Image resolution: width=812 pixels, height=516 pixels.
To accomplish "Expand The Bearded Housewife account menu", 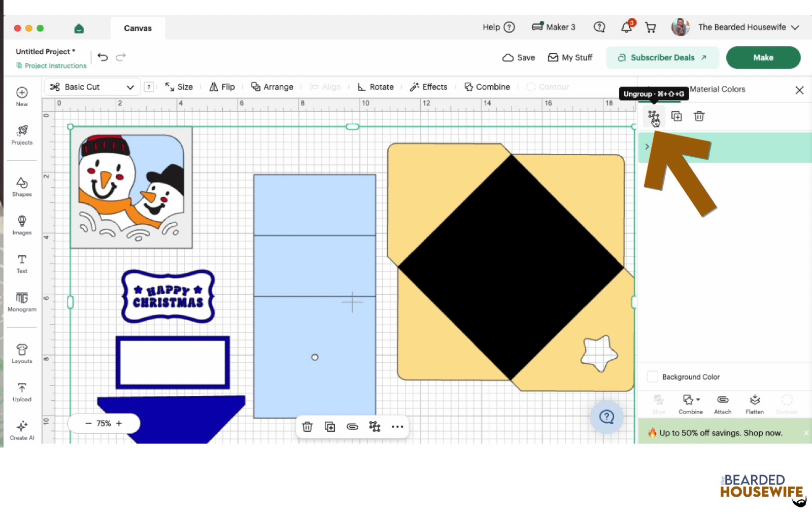I will point(795,27).
